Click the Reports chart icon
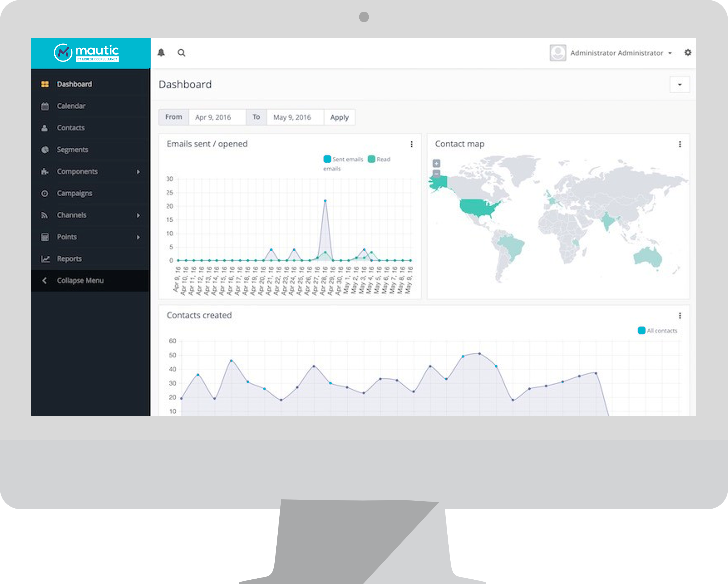Screen dimensions: 728x584 click(45, 259)
